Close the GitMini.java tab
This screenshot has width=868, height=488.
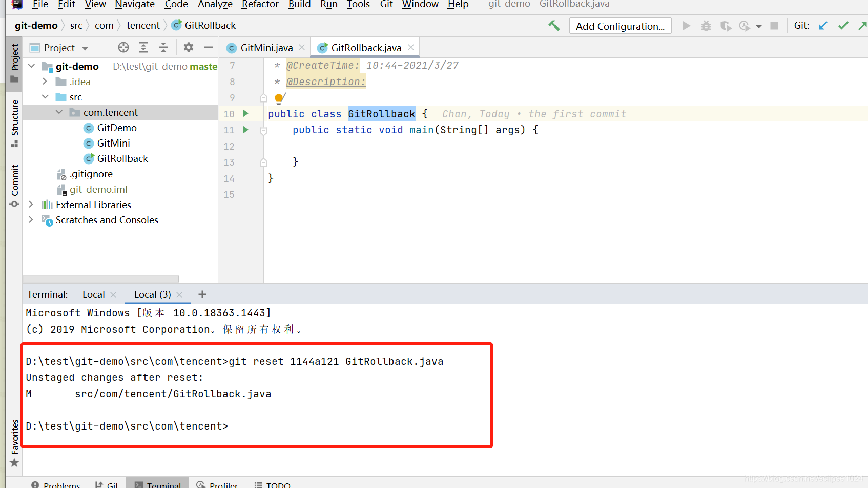302,47
